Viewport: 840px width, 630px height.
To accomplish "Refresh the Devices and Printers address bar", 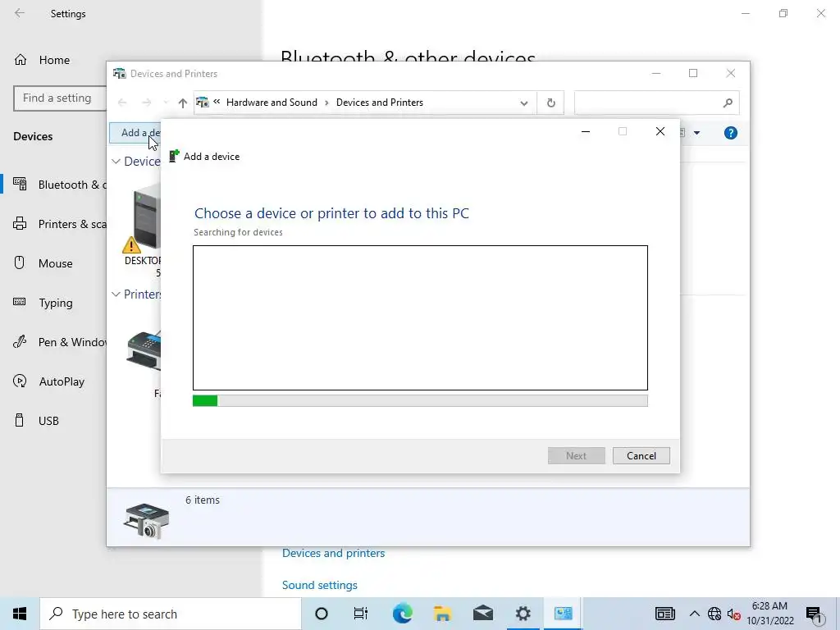I will pyautogui.click(x=550, y=103).
